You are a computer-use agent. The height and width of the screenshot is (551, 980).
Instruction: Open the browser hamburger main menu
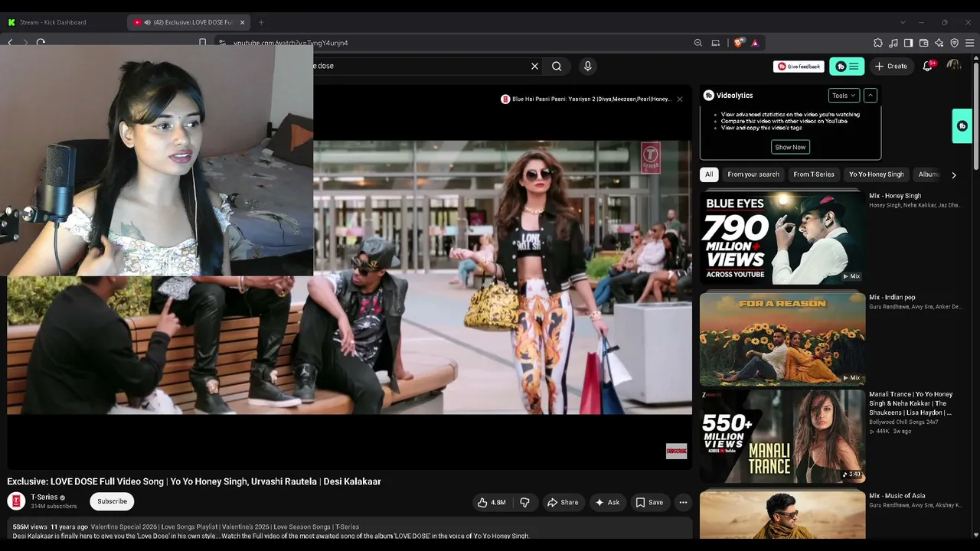(x=970, y=43)
